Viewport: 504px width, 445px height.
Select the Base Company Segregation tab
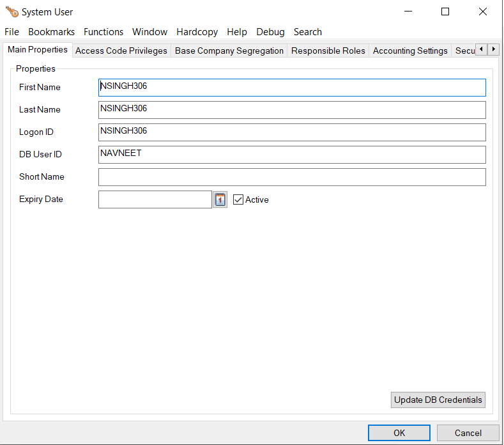coord(229,51)
